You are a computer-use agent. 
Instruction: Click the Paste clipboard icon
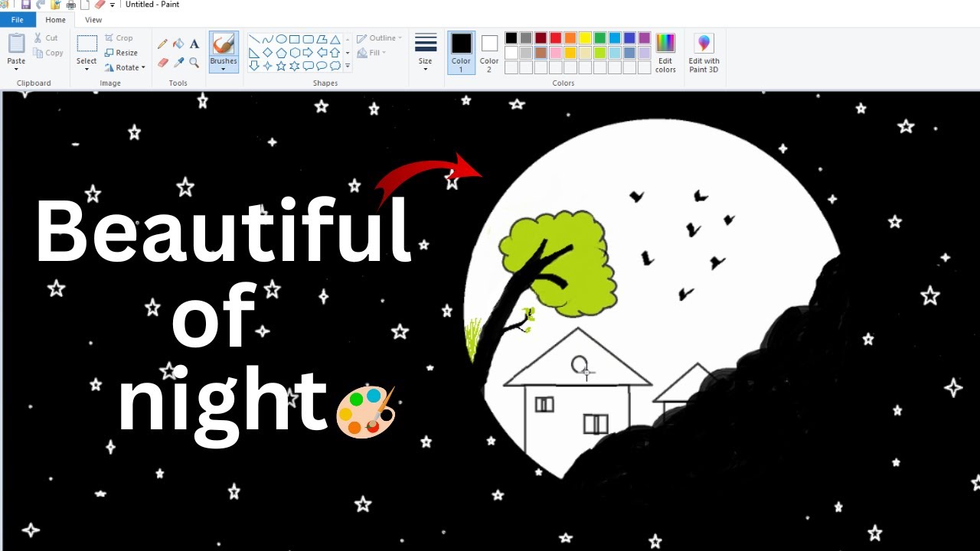point(16,43)
